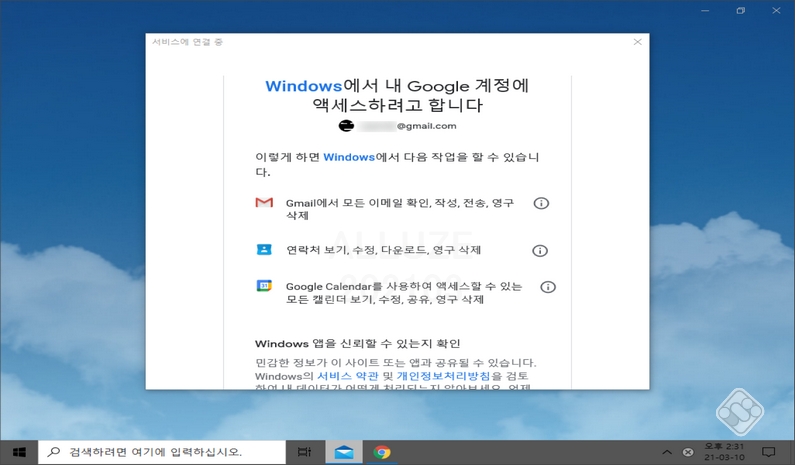
Task: Click the tray status icon with X
Action: pos(688,452)
